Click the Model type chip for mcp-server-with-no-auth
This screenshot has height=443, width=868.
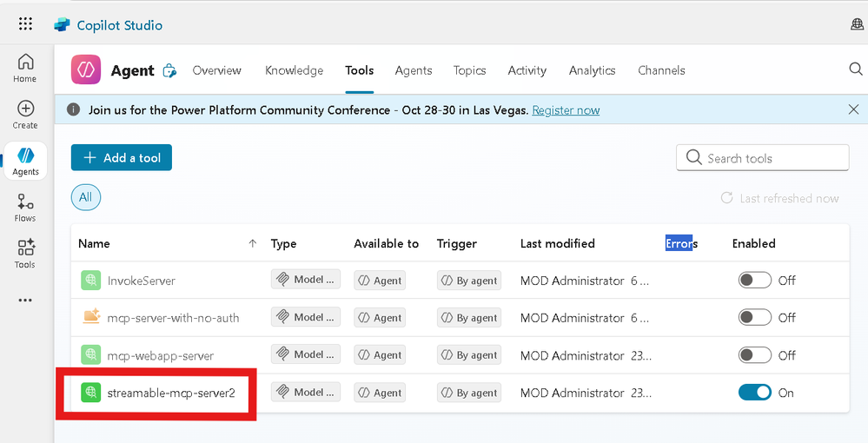306,317
